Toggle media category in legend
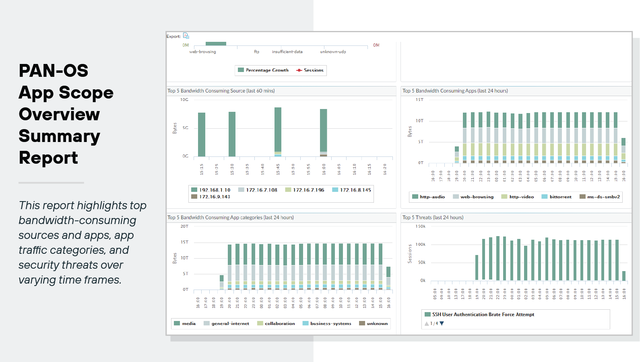Screen dimensions: 644x362 pyautogui.click(x=188, y=323)
